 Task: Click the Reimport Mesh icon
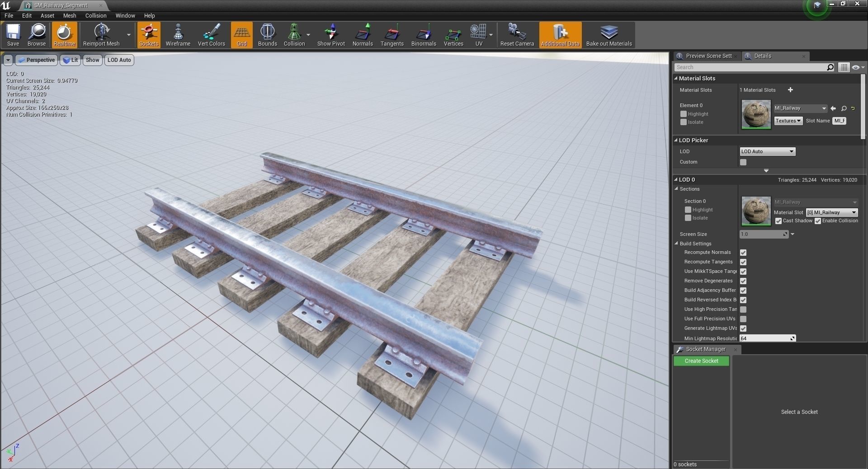pyautogui.click(x=101, y=35)
